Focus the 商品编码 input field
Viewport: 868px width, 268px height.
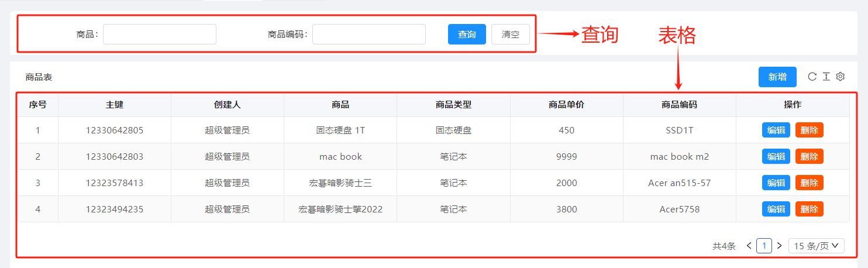369,35
